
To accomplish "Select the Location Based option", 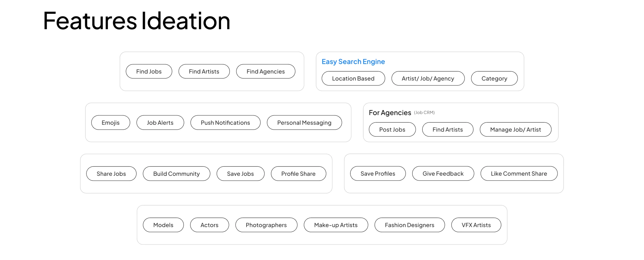I will [x=353, y=79].
